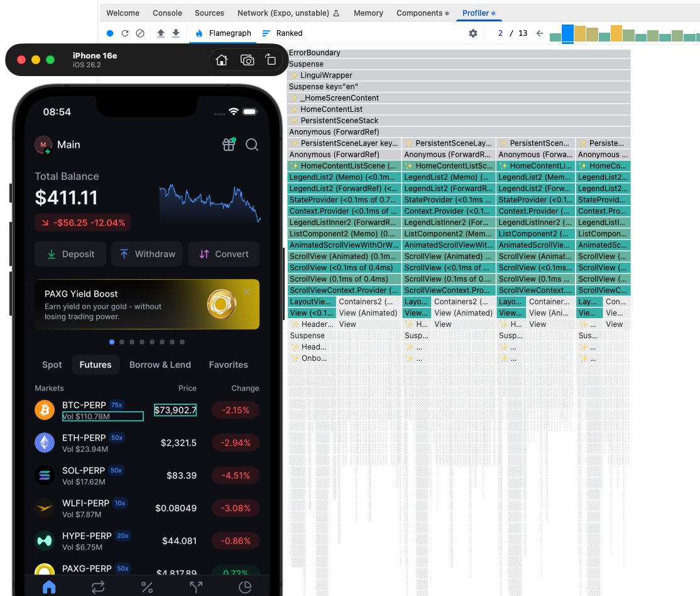Edit the commit number field
Image resolution: width=700 pixels, height=596 pixels.
(x=500, y=33)
